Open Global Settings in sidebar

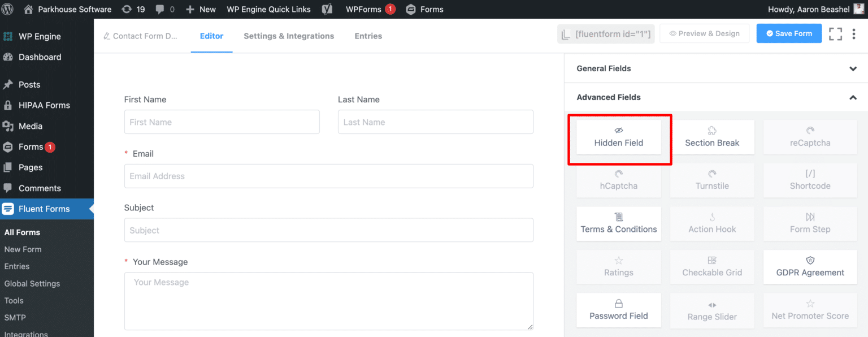pos(32,283)
